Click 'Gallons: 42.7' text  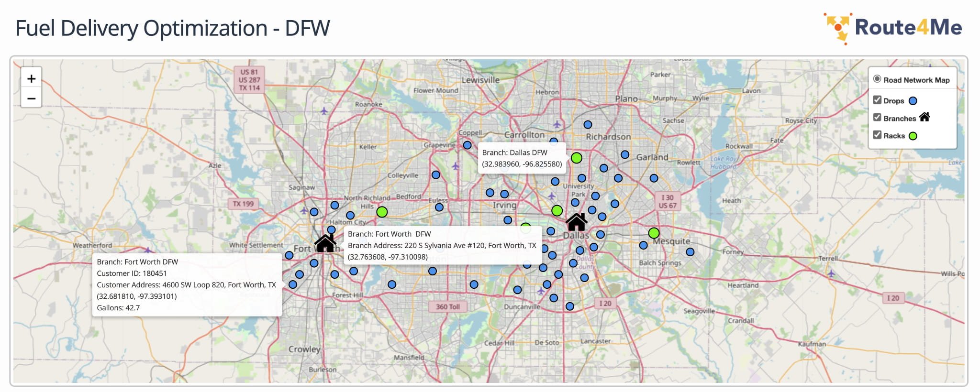pos(118,308)
